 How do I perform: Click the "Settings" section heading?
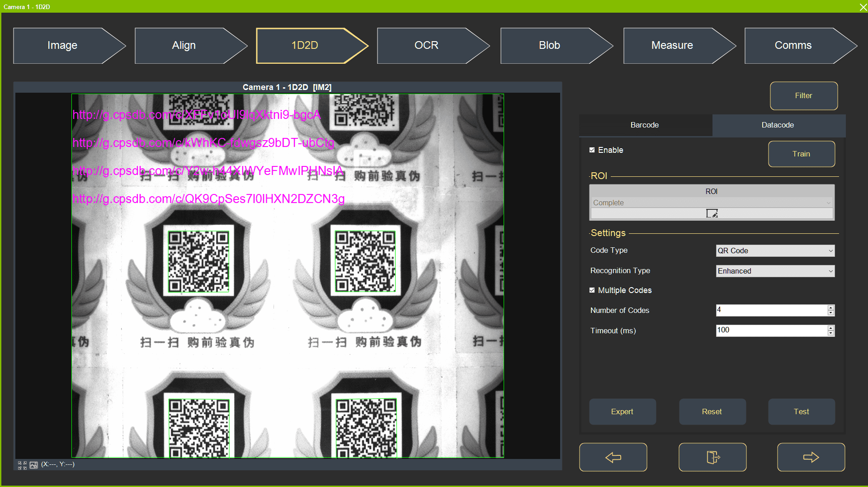(608, 233)
